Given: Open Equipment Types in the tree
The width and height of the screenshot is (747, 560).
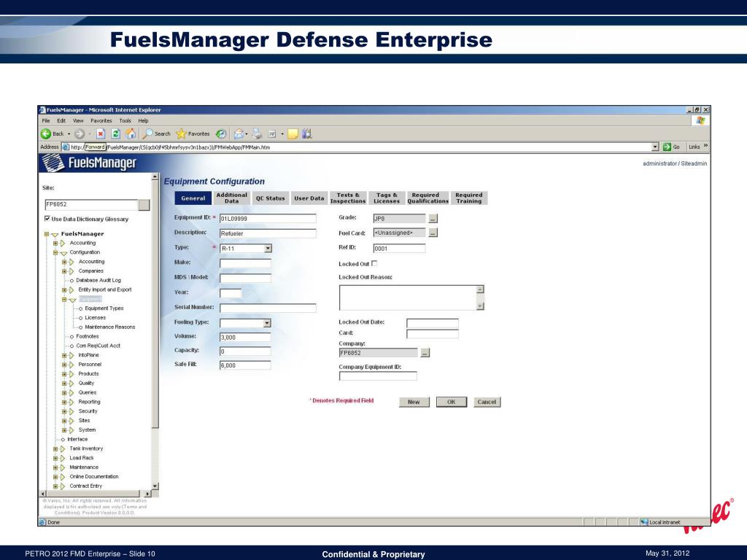Looking at the screenshot, I should tap(104, 308).
